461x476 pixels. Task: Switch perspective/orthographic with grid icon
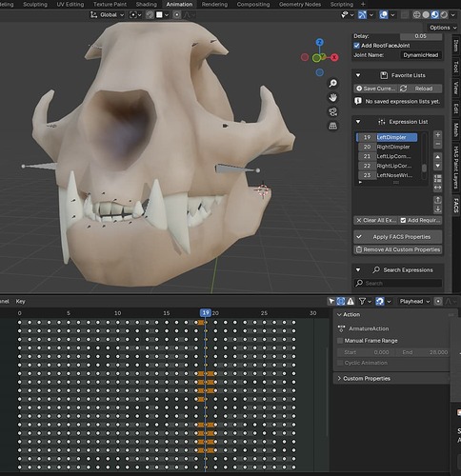click(x=332, y=126)
